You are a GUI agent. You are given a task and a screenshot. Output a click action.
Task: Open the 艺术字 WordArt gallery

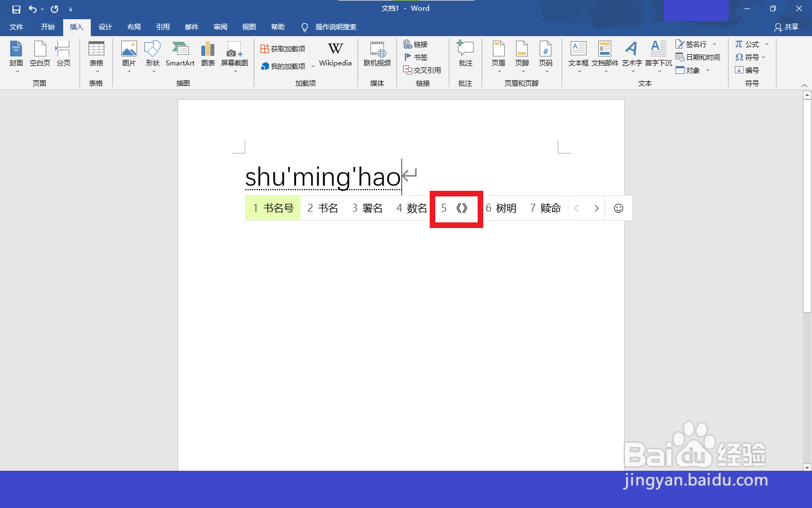pyautogui.click(x=632, y=57)
